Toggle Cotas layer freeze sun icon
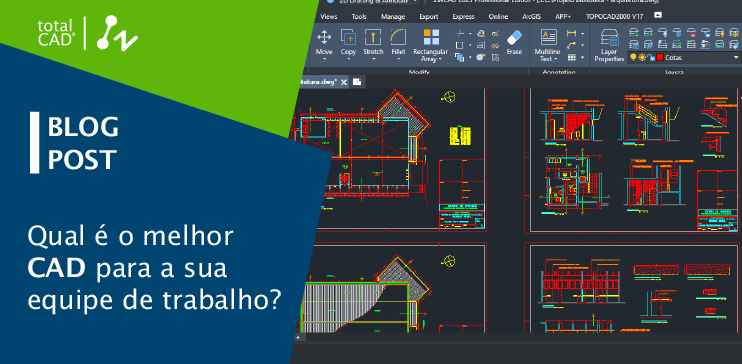Image resolution: width=742 pixels, height=364 pixels. click(x=642, y=57)
